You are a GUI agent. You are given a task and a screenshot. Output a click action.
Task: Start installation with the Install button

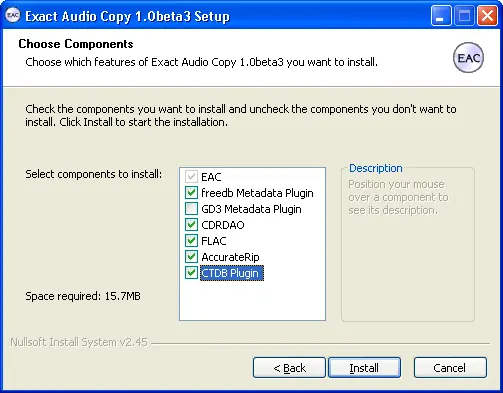click(x=364, y=368)
